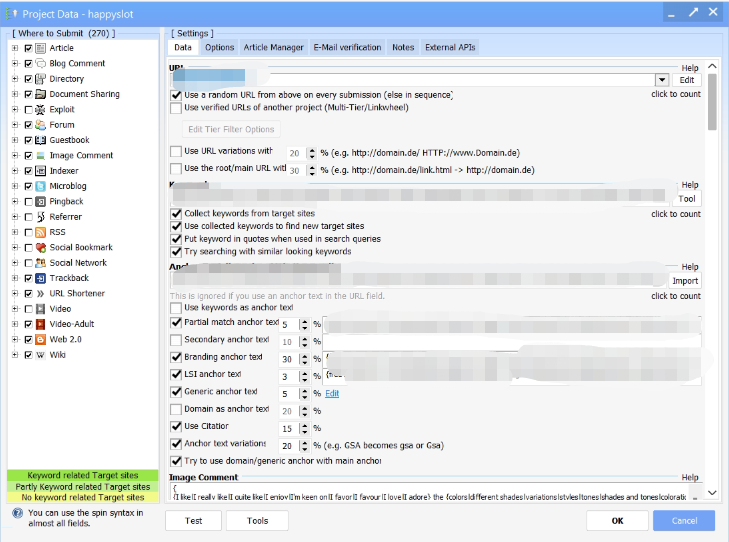
Task: Expand the Forum tree node
Action: tap(15, 125)
